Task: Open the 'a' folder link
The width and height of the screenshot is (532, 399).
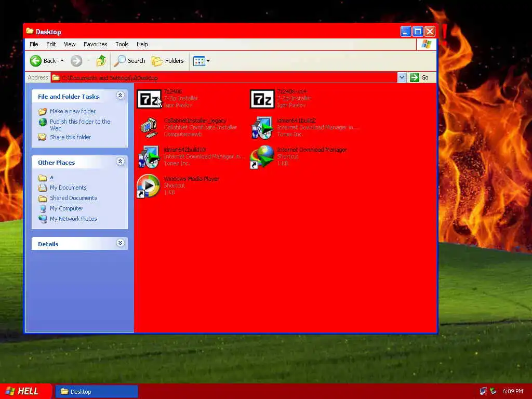Action: click(x=51, y=178)
